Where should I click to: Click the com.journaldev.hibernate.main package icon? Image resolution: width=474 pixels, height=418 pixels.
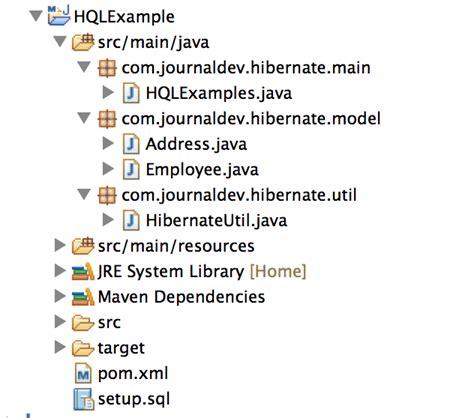click(107, 68)
